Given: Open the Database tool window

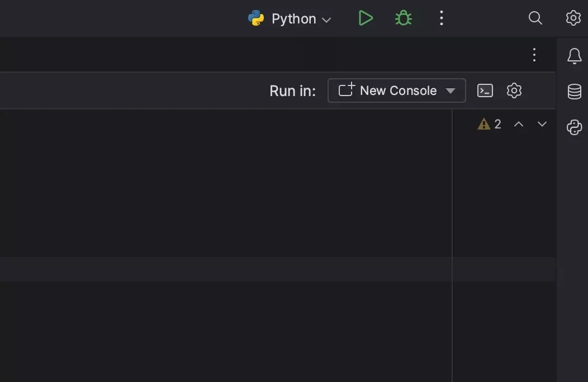Looking at the screenshot, I should (574, 92).
